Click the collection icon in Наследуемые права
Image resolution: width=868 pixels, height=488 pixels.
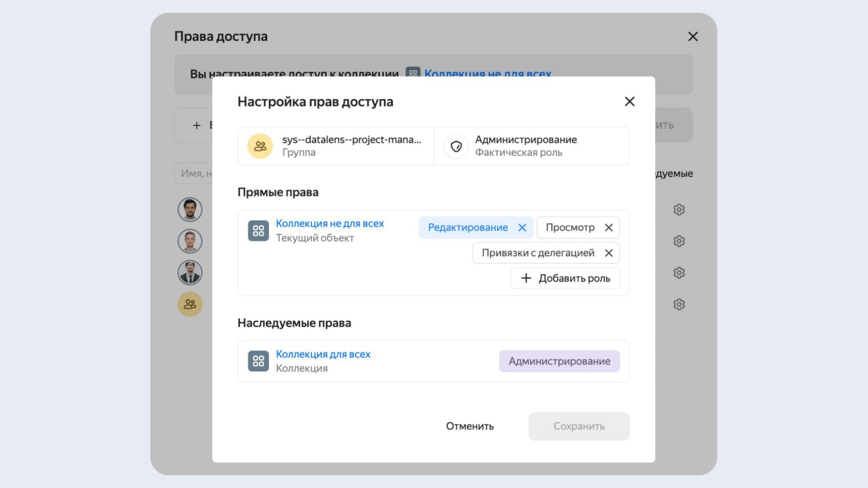tap(258, 361)
